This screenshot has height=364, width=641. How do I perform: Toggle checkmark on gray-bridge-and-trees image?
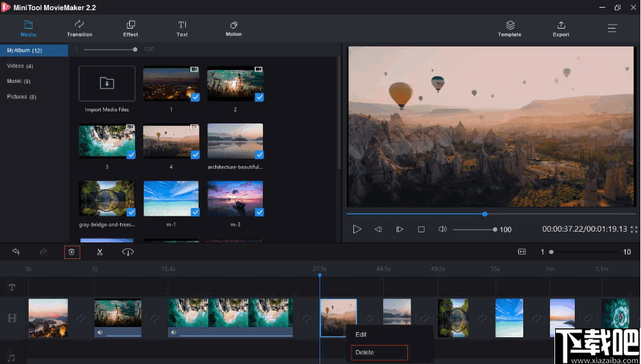pos(131,213)
